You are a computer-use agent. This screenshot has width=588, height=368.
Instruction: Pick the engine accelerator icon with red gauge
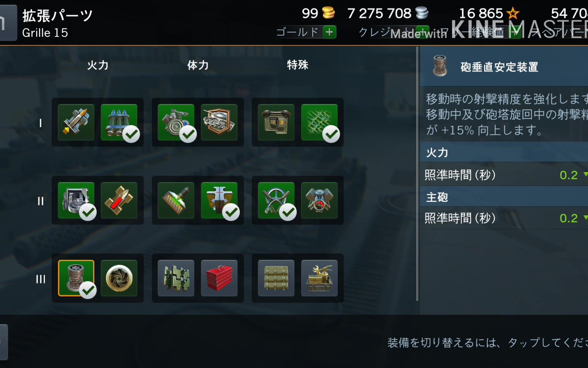(319, 200)
